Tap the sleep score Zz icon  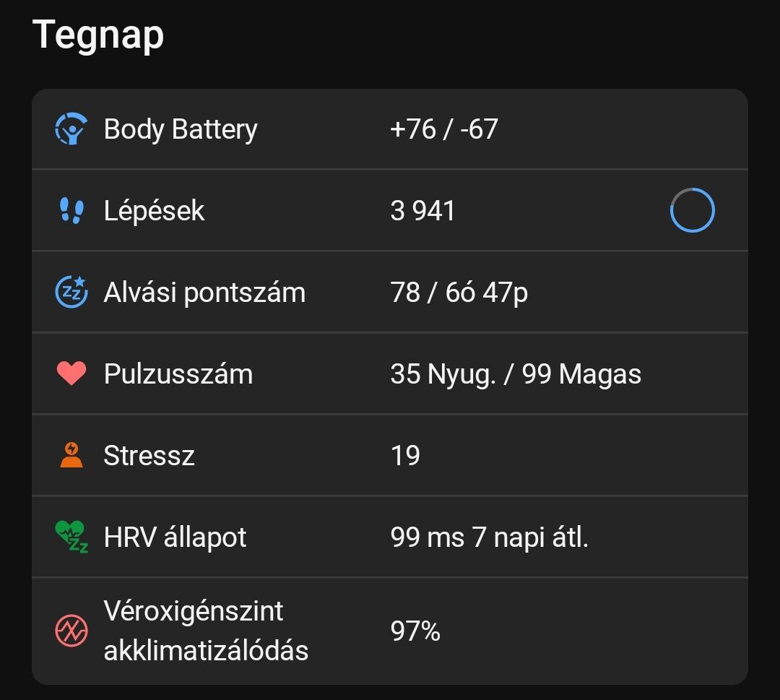click(71, 292)
